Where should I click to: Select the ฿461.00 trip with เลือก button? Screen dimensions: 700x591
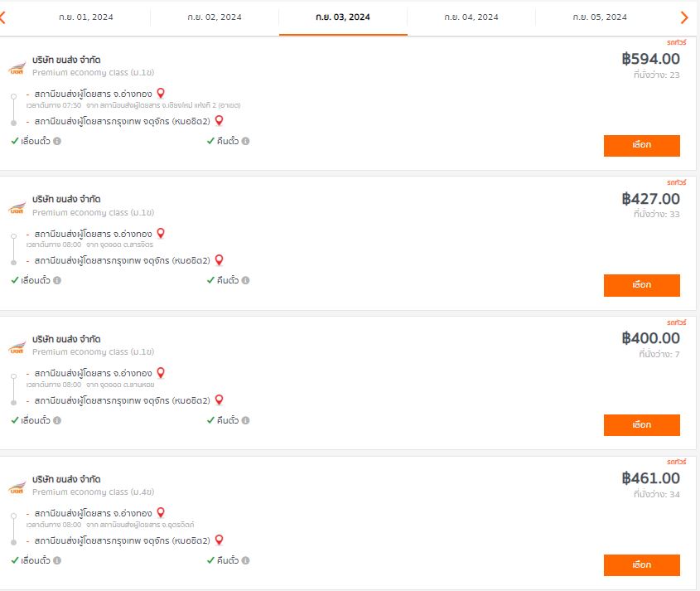pos(641,565)
